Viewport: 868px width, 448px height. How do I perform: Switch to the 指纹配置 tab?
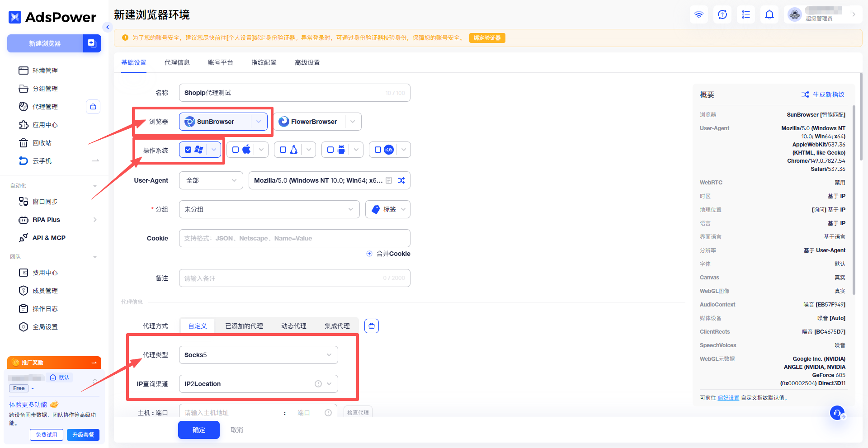click(264, 62)
